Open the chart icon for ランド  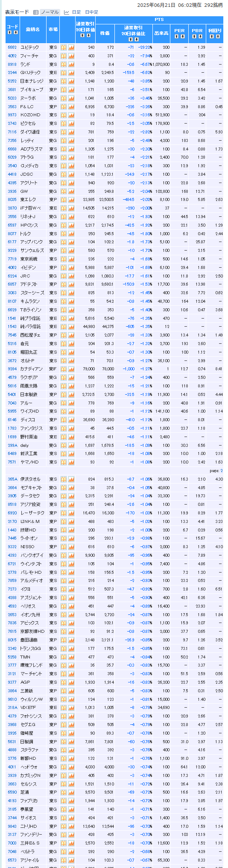(x=71, y=64)
